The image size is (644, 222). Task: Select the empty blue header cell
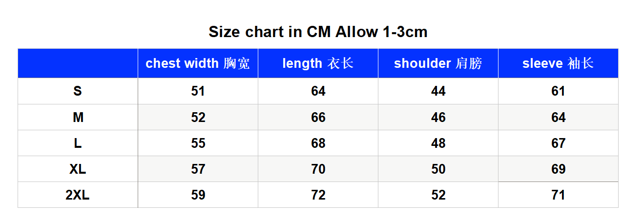78,63
